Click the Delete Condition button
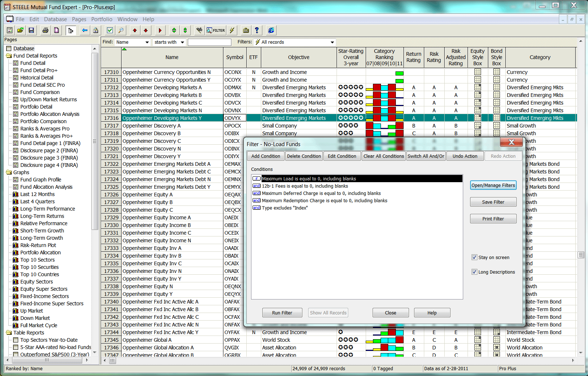This screenshot has height=376, width=588. [304, 156]
